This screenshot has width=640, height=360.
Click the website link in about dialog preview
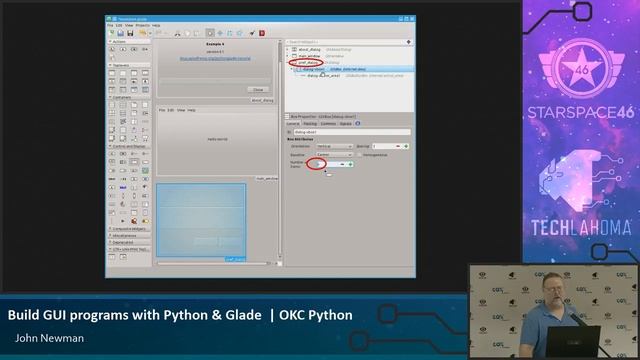pyautogui.click(x=215, y=58)
